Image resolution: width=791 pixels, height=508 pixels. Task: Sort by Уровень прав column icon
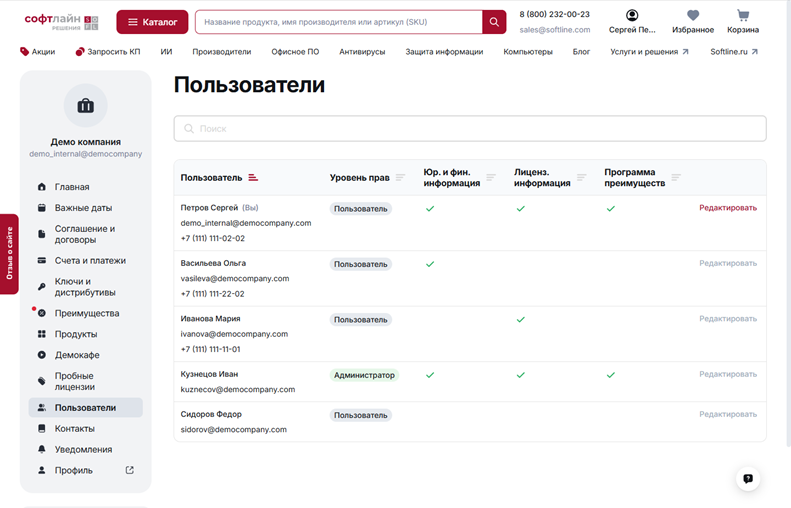(401, 178)
